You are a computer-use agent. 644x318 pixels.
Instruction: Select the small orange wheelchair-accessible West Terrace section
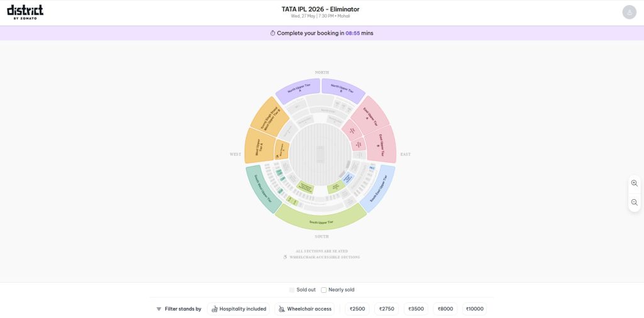click(x=282, y=150)
